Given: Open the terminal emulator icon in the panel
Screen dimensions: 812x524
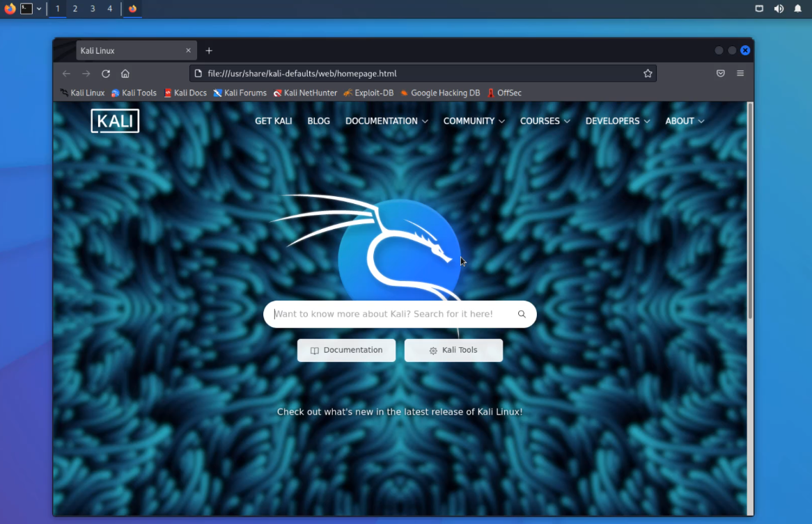Looking at the screenshot, I should point(26,8).
